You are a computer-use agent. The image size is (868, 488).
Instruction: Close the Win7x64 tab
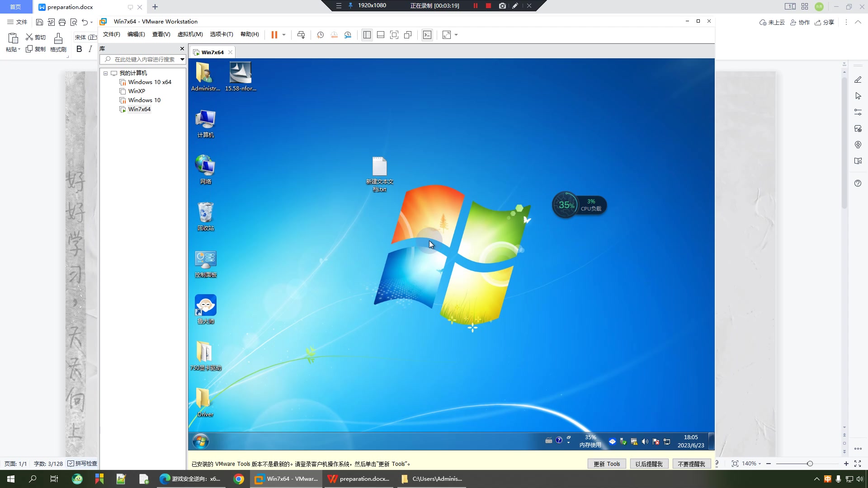[230, 52]
